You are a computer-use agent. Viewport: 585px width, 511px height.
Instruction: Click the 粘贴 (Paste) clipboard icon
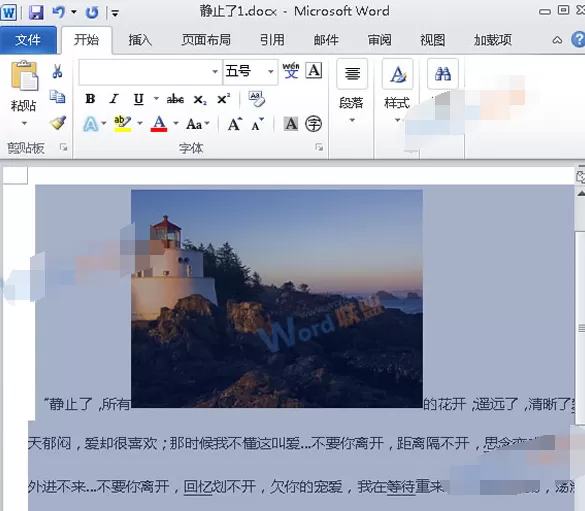(25, 76)
